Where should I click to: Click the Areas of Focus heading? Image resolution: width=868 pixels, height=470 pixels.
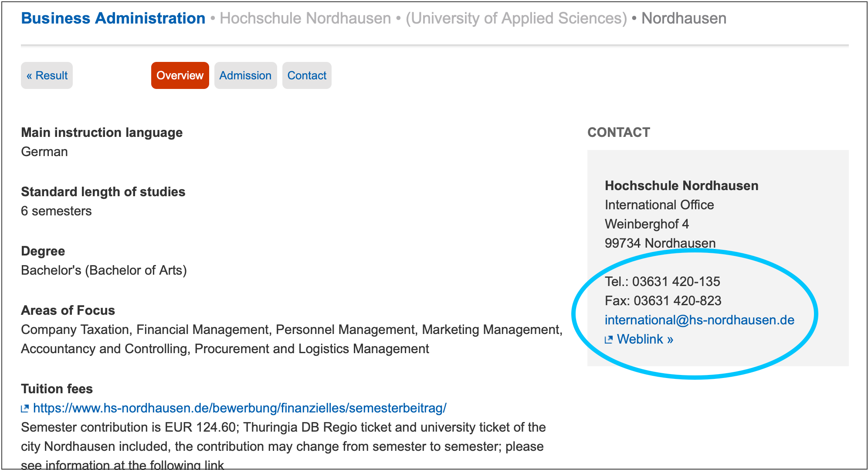pos(68,310)
